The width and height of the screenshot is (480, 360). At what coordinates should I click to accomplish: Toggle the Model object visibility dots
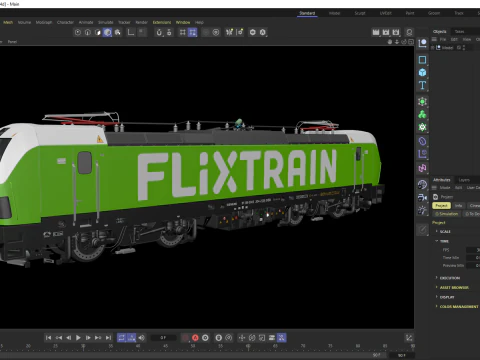464,48
